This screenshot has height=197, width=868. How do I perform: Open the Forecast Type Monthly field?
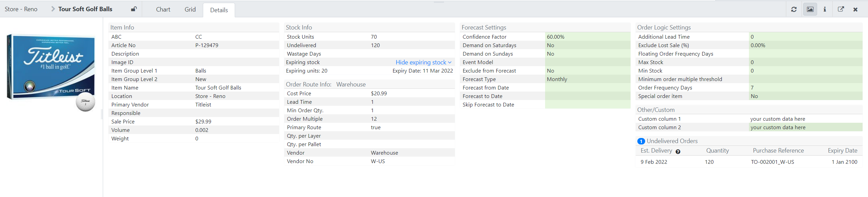tap(587, 79)
